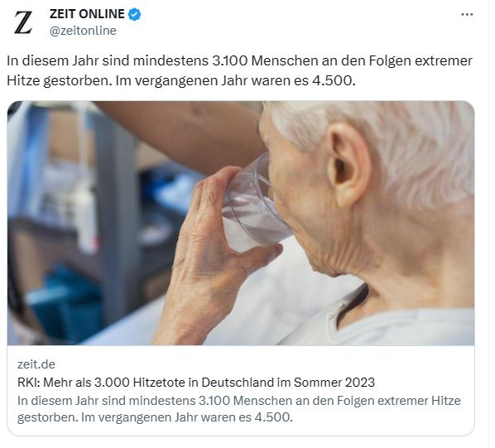This screenshot has height=448, width=495.
Task: Select the number 3.100 in tweet text
Action: tap(230, 60)
